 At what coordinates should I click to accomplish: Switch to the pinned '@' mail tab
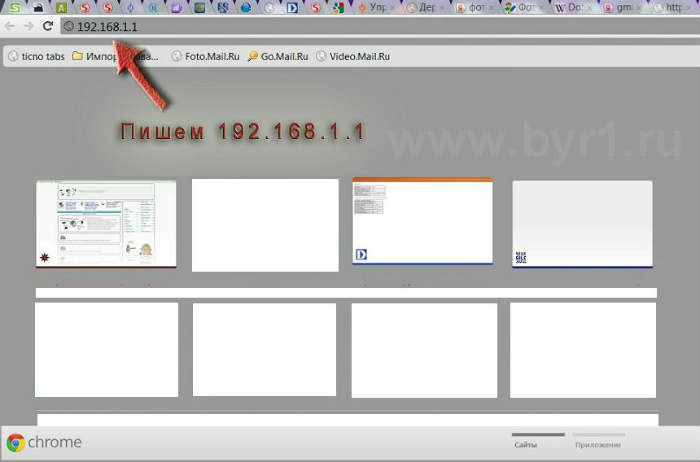(153, 8)
